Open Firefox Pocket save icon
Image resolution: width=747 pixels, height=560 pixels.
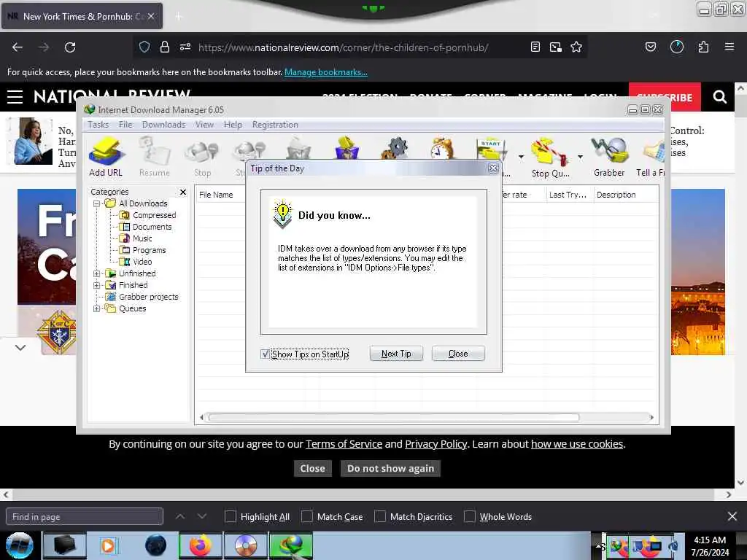click(651, 47)
